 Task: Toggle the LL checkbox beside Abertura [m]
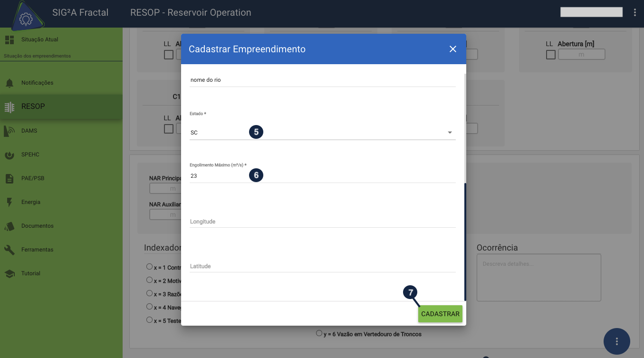pos(550,55)
